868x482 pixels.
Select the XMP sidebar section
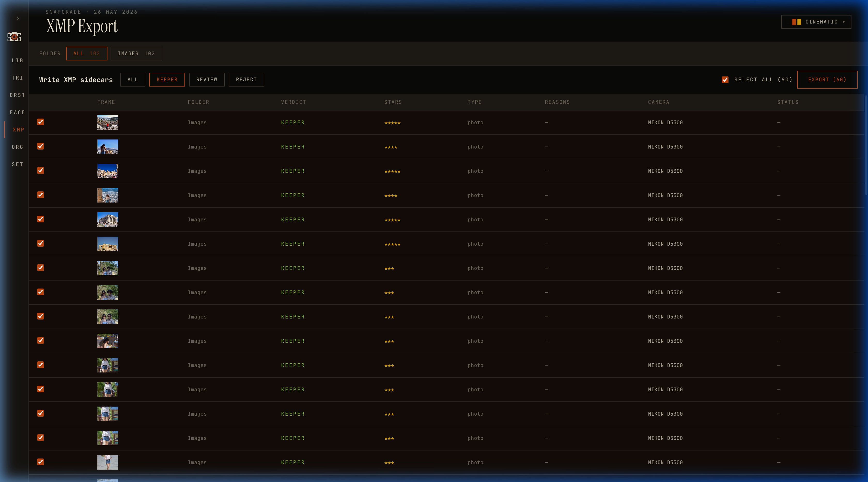coord(18,130)
